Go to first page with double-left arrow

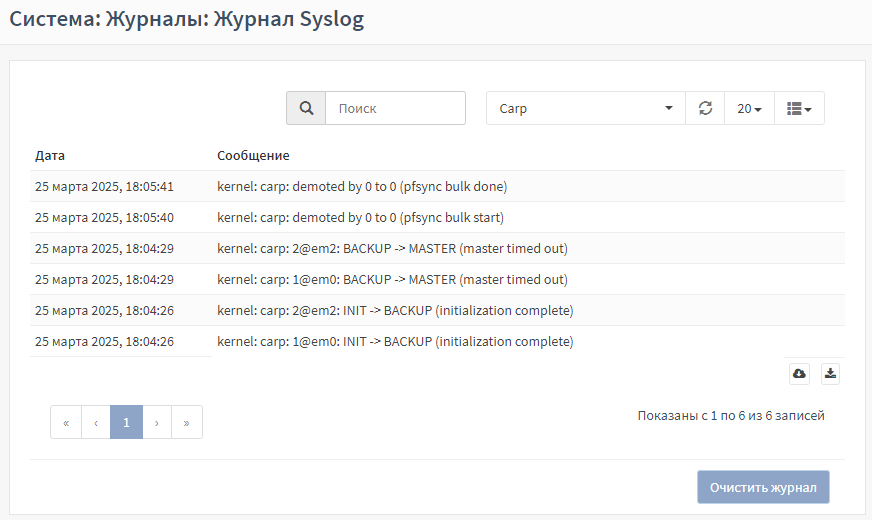[66, 423]
